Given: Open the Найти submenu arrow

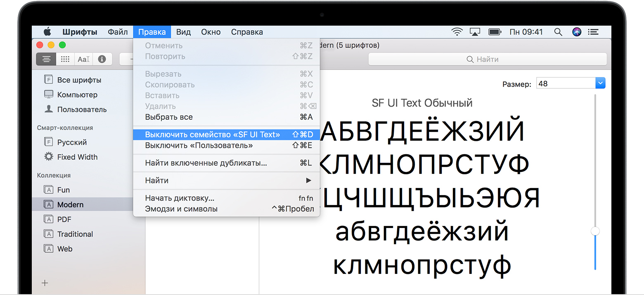Looking at the screenshot, I should (308, 181).
